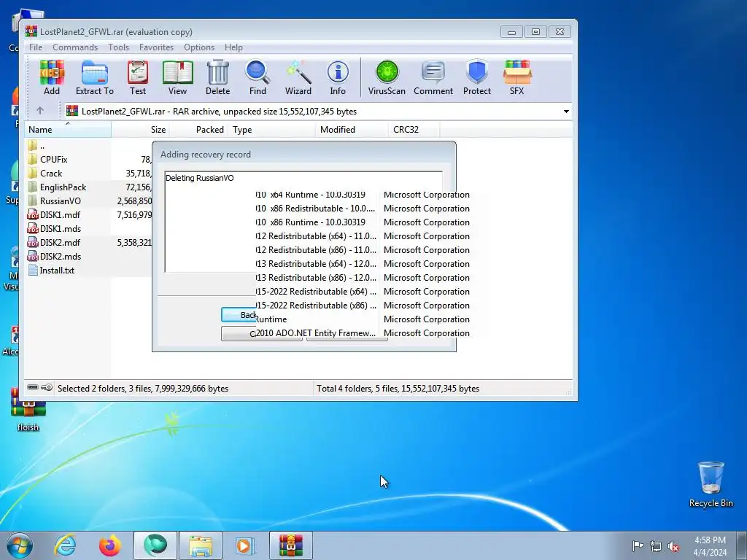Select the CPUFix folder
The height and width of the screenshot is (560, 747).
pos(53,160)
